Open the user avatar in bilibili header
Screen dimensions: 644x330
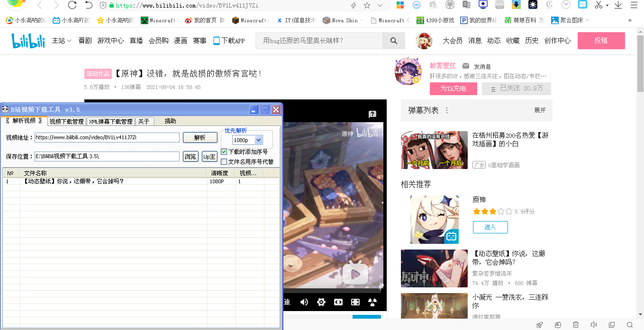(424, 41)
